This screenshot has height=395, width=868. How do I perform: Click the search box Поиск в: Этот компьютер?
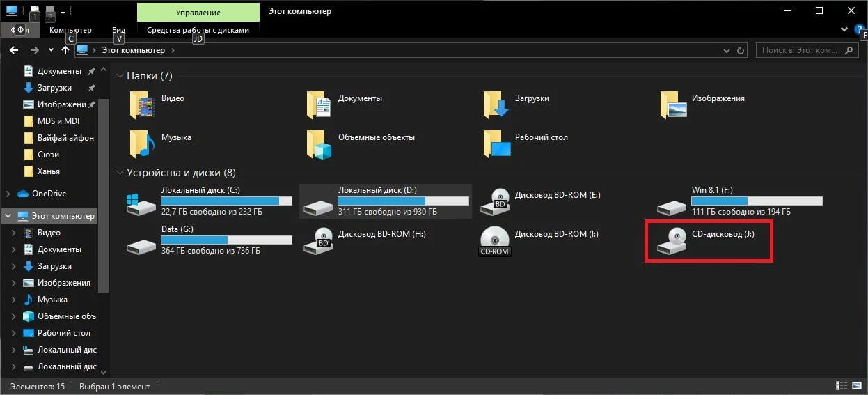click(800, 50)
